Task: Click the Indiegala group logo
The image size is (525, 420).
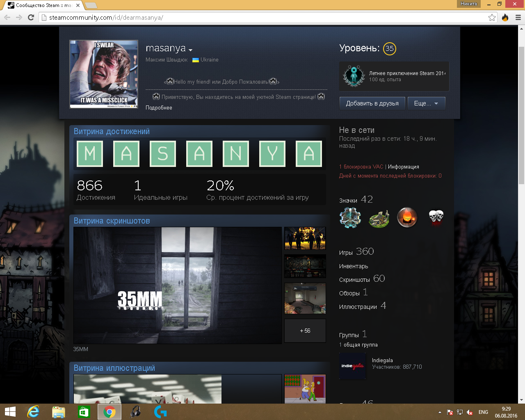Action: pos(353,366)
